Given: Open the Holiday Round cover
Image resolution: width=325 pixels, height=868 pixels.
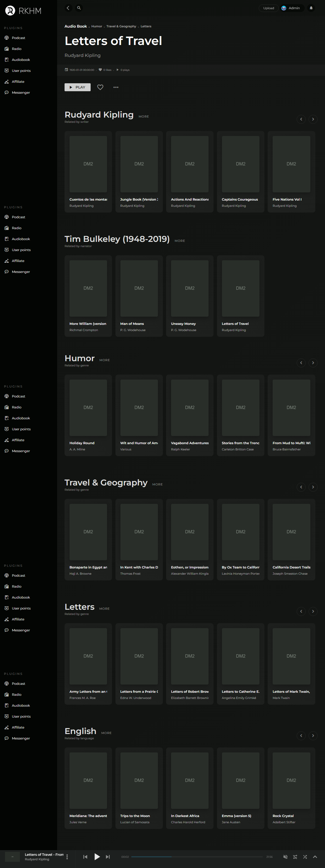Looking at the screenshot, I should (88, 408).
